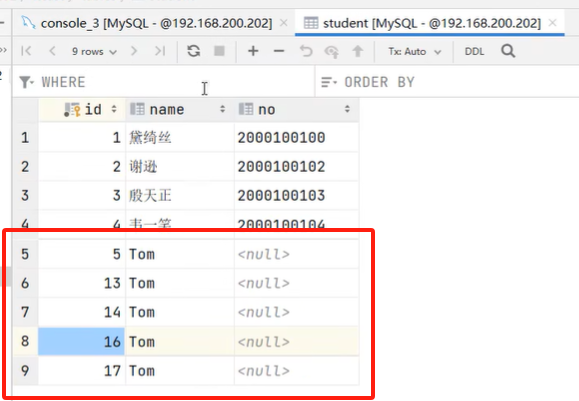
Task: Open the Tx: Auto transaction mode dropdown
Action: 414,51
